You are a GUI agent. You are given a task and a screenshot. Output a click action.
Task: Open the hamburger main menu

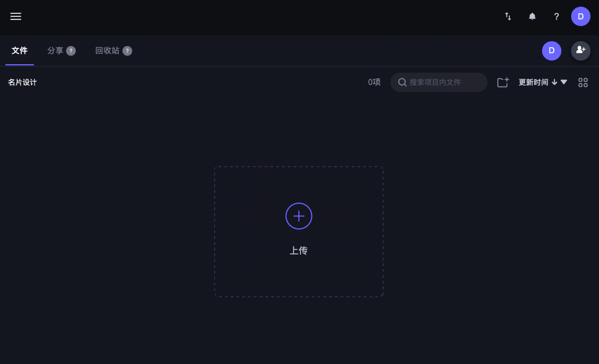tap(16, 16)
